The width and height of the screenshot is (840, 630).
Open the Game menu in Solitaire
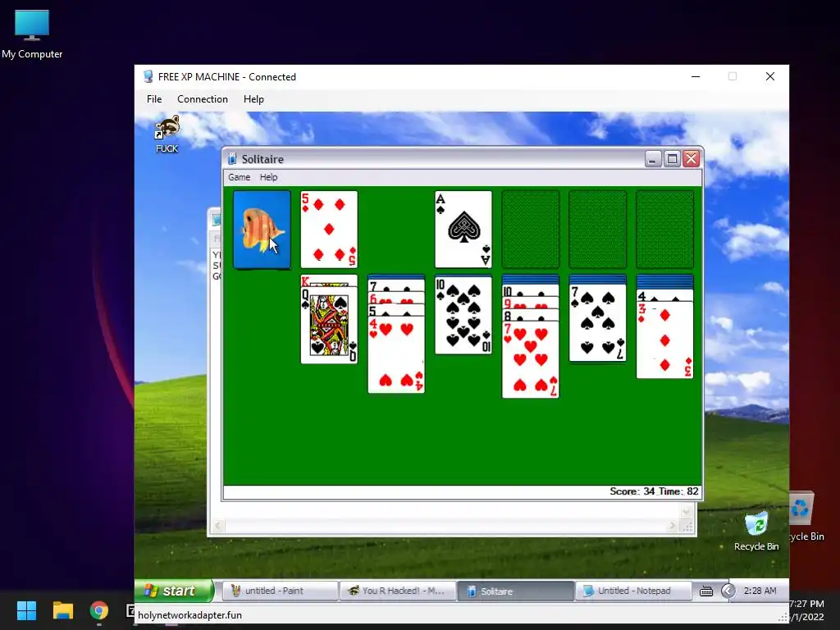(239, 177)
